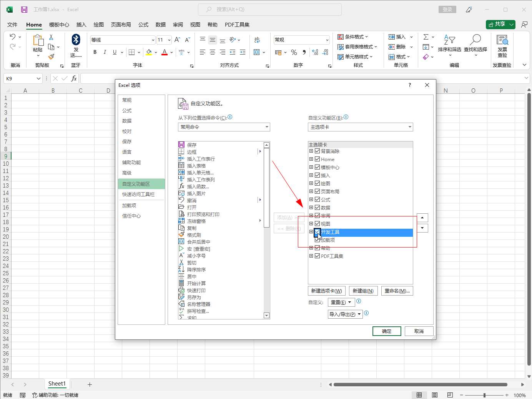This screenshot has width=532, height=399.
Task: Click the Underline icon in ribbon
Action: click(115, 52)
